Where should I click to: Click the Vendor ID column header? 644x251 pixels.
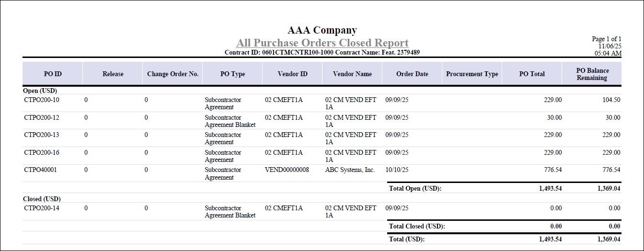292,74
